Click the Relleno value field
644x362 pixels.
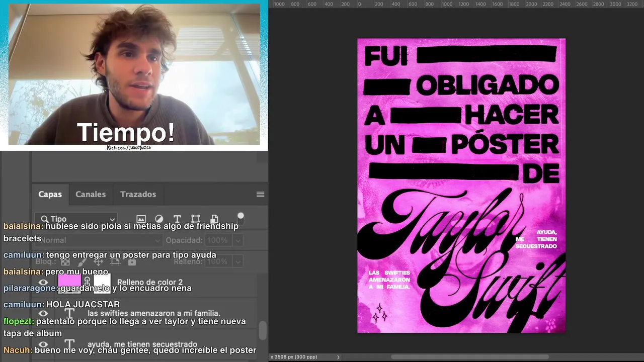(x=217, y=261)
